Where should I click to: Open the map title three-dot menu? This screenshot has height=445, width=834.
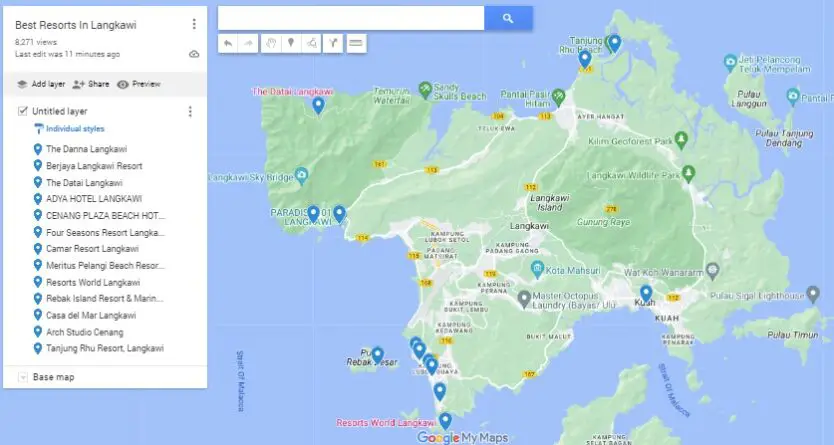pyautogui.click(x=194, y=24)
